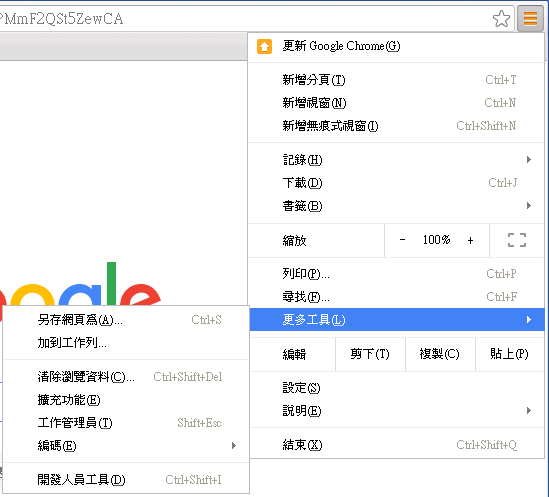Increase zoom with the plus button

(x=470, y=240)
